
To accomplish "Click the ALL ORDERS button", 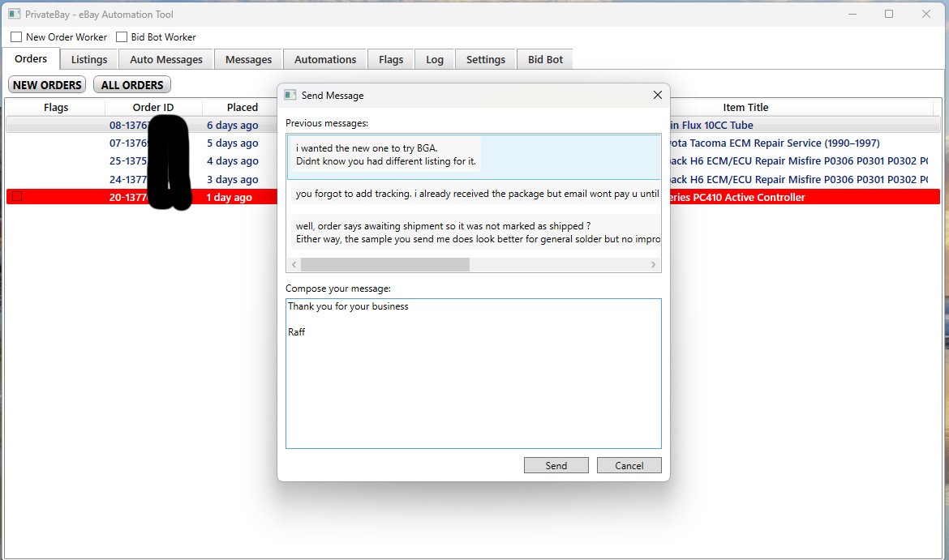I will [131, 84].
